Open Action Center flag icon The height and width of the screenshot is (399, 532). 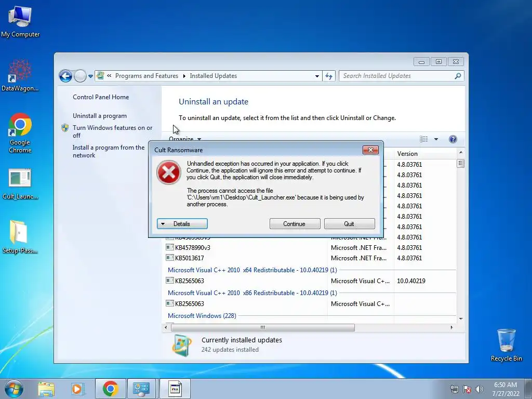(x=467, y=389)
